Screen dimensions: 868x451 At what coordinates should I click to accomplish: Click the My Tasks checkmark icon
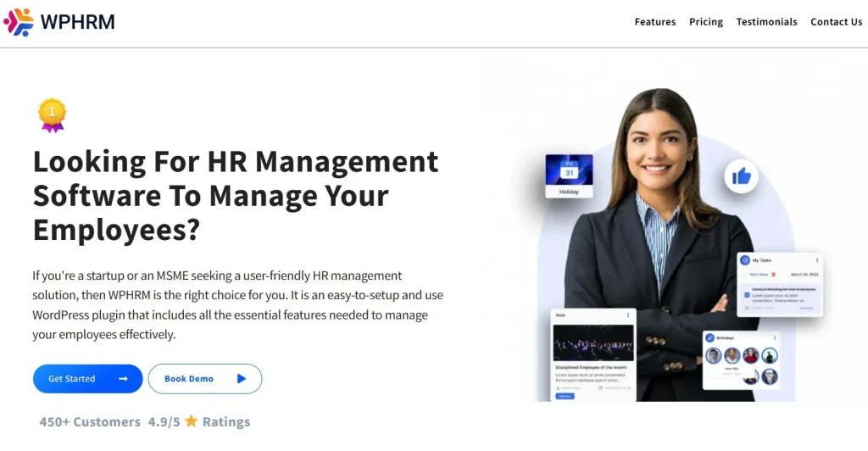point(745,260)
